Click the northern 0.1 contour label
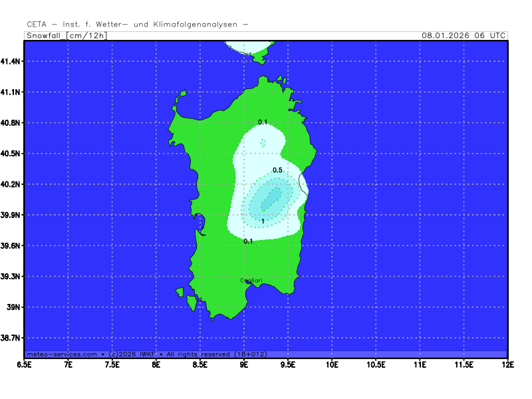This screenshot has height=399, width=532. tap(263, 122)
